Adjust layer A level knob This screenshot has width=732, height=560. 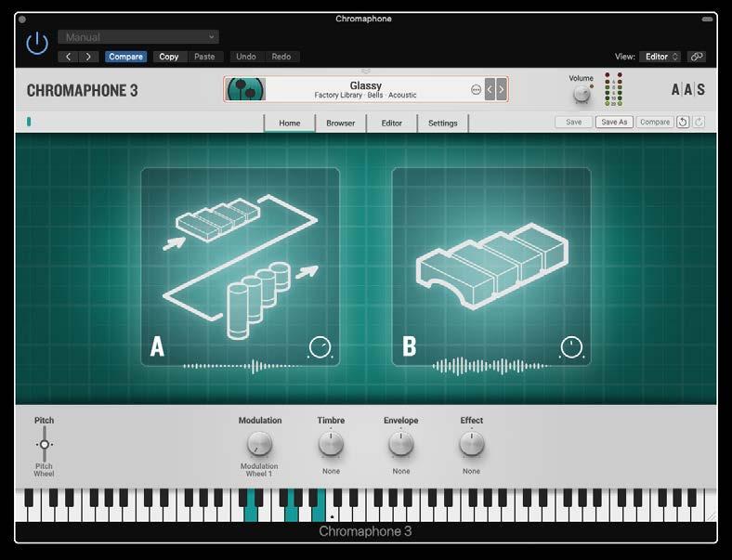(320, 347)
